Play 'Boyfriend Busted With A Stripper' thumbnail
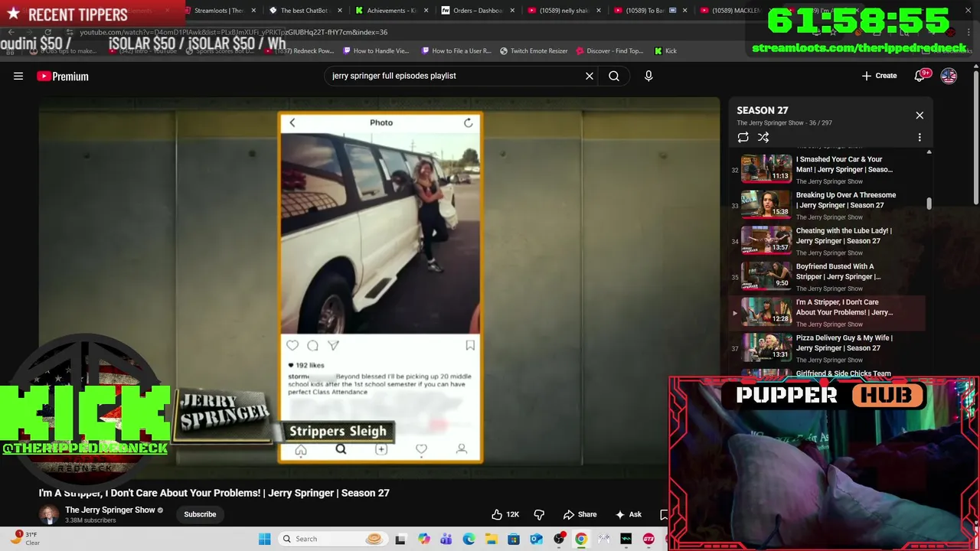The width and height of the screenshot is (980, 551). tap(766, 275)
